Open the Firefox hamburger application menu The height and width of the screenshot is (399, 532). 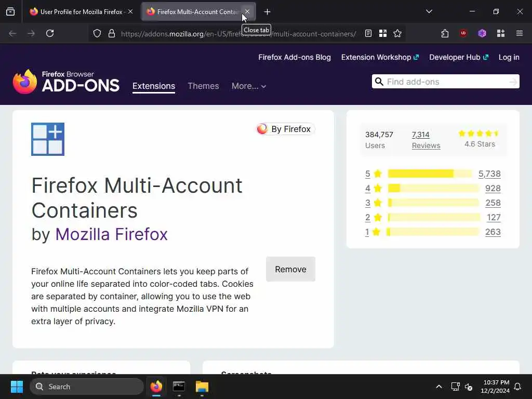520,33
